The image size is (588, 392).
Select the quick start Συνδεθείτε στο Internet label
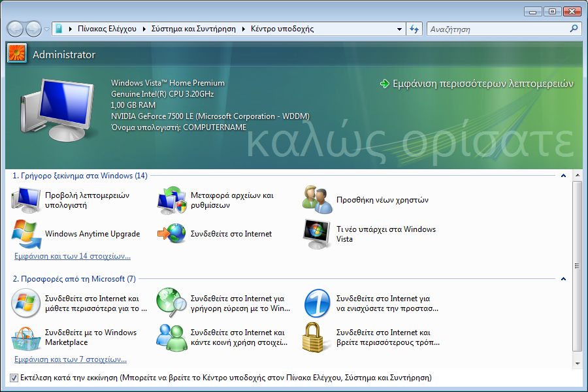point(231,234)
